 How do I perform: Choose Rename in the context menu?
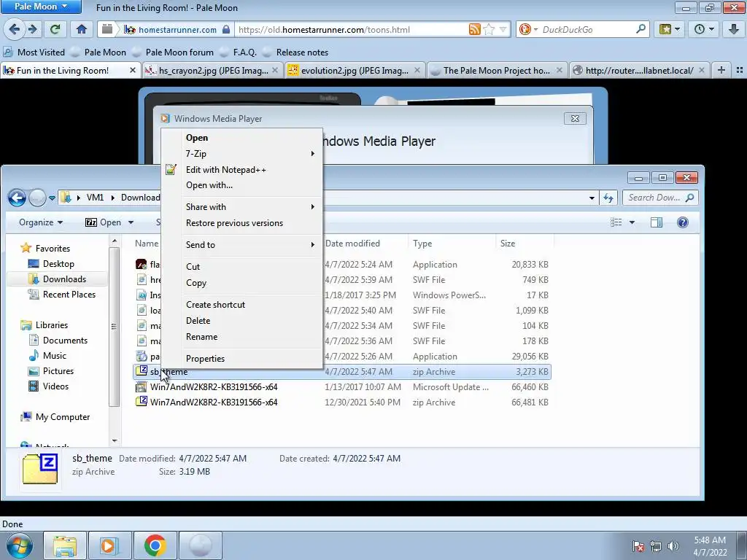[x=242, y=337]
